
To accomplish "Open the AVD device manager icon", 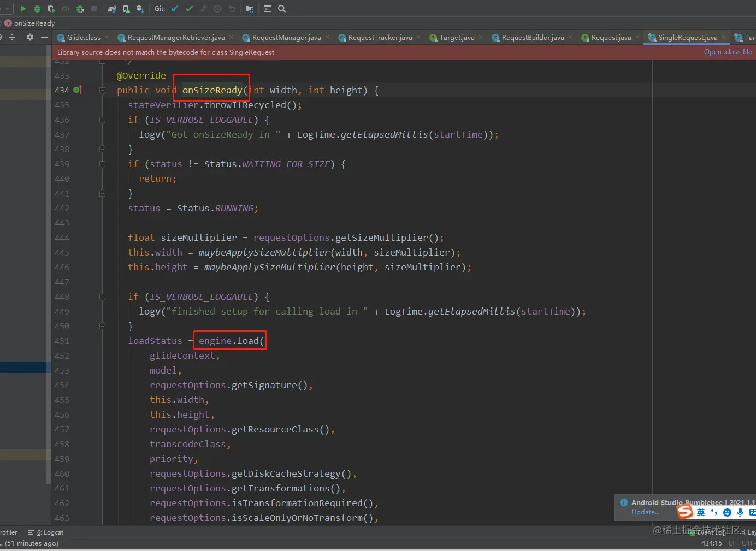I will click(x=126, y=9).
